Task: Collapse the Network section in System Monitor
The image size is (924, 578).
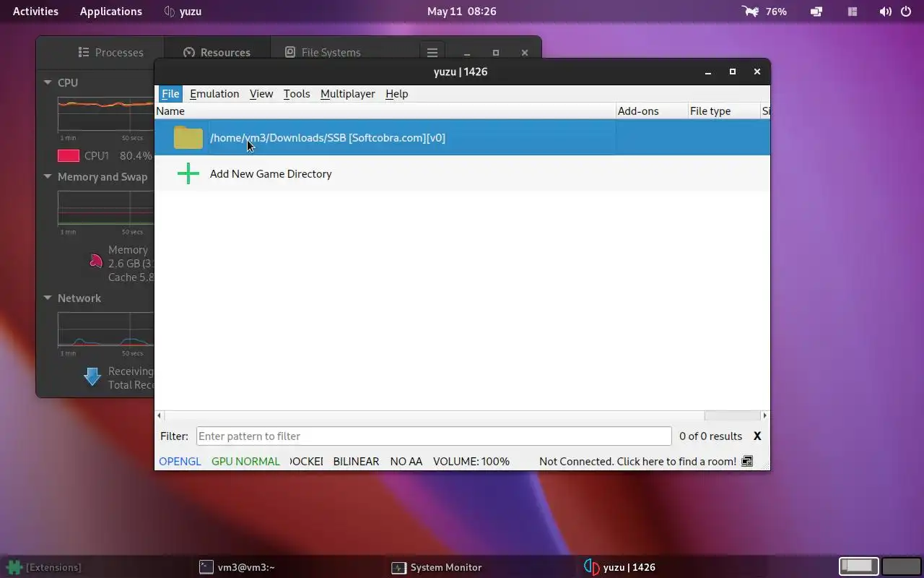Action: pyautogui.click(x=48, y=298)
